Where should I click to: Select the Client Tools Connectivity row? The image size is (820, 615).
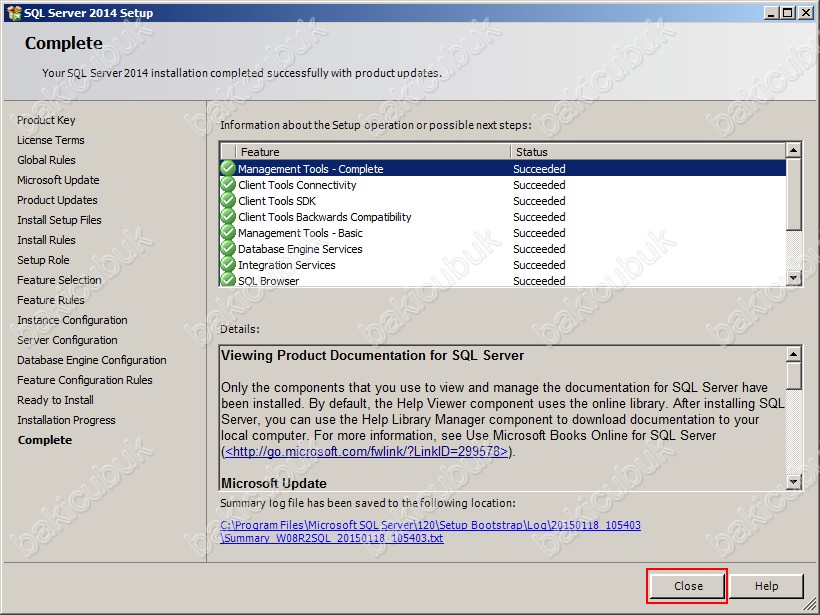[x=503, y=185]
